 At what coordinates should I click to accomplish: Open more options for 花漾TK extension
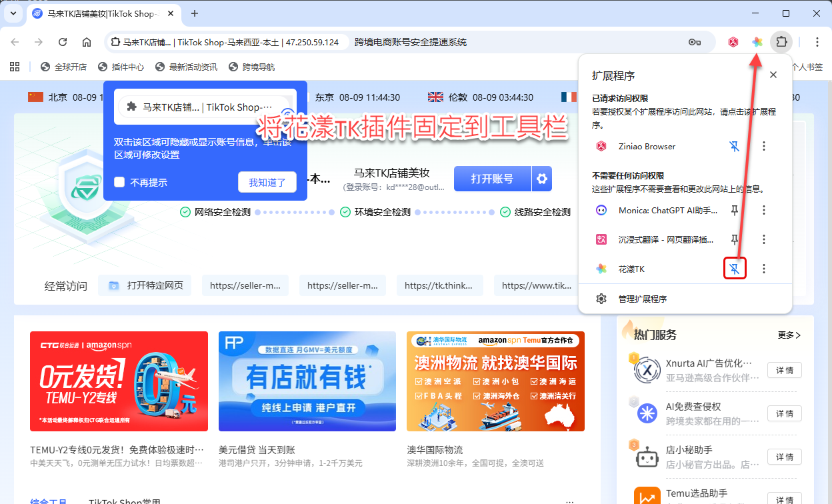coord(764,269)
